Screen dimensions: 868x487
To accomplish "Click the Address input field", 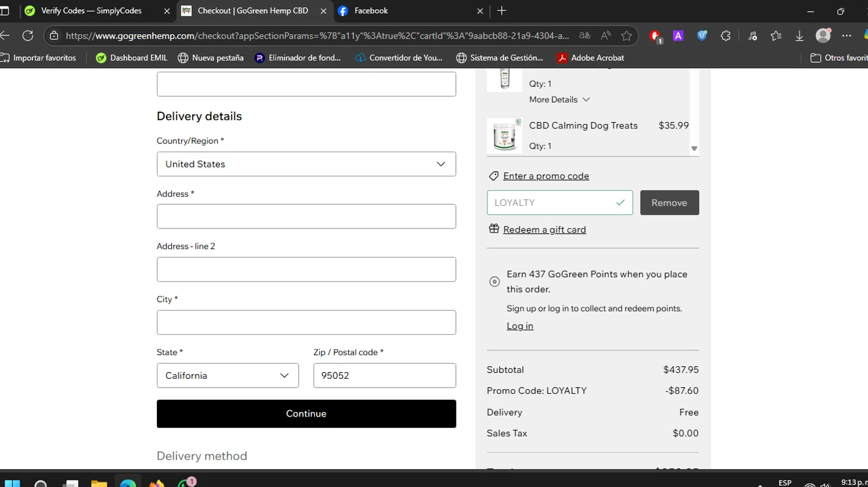I will (306, 216).
